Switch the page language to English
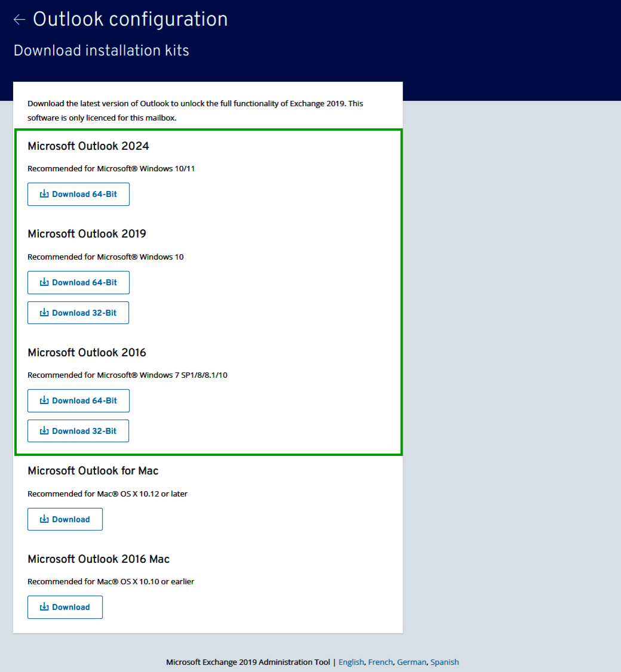621x672 pixels. click(351, 662)
